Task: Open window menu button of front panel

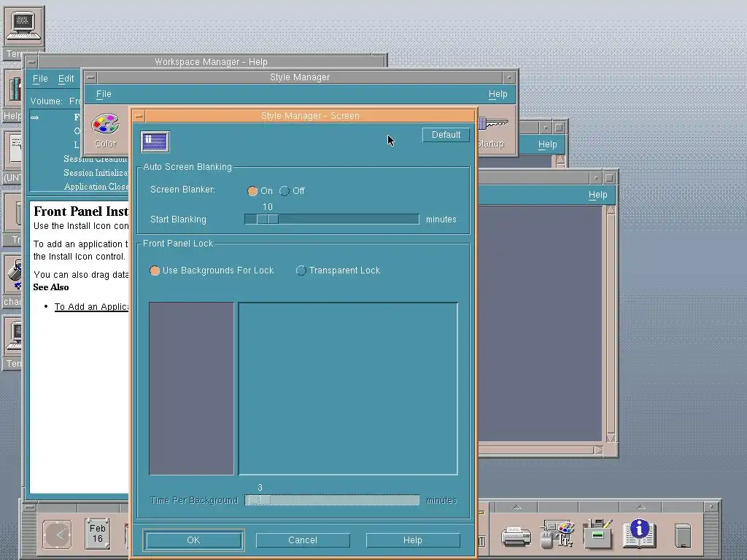Action: pyautogui.click(x=29, y=507)
